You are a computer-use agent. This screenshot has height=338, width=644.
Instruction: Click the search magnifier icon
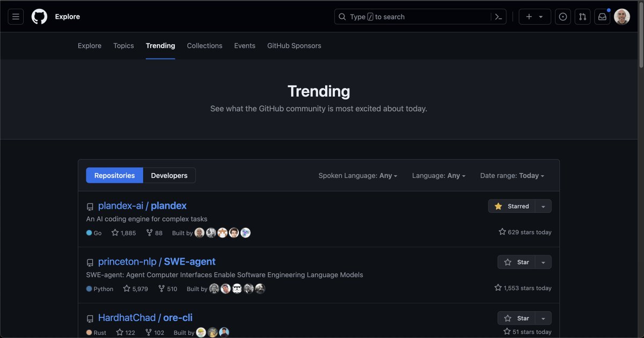click(342, 17)
